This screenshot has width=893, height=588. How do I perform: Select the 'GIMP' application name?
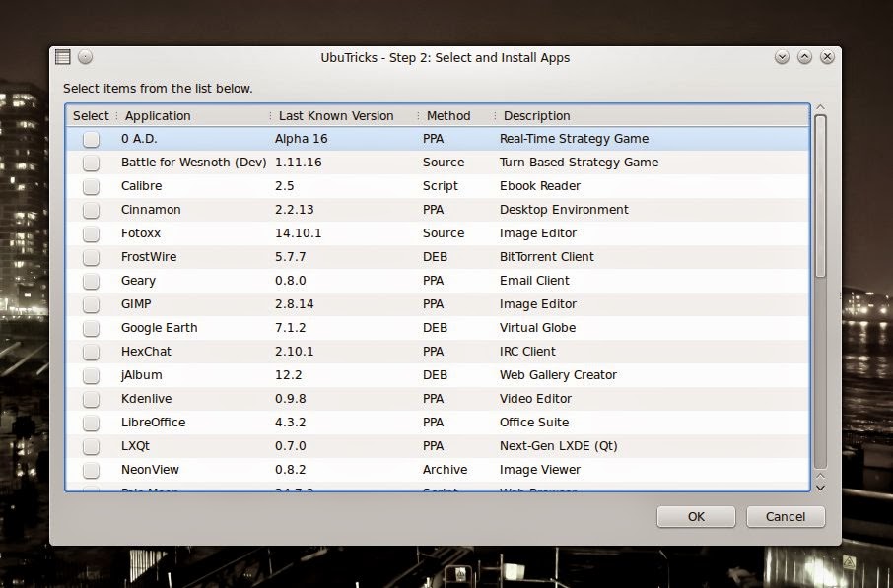point(136,304)
